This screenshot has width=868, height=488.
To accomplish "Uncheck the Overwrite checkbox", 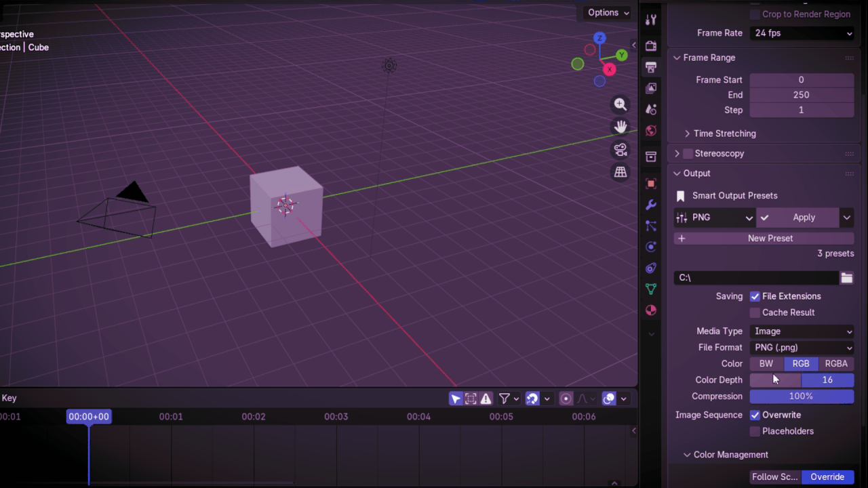I will (x=755, y=415).
